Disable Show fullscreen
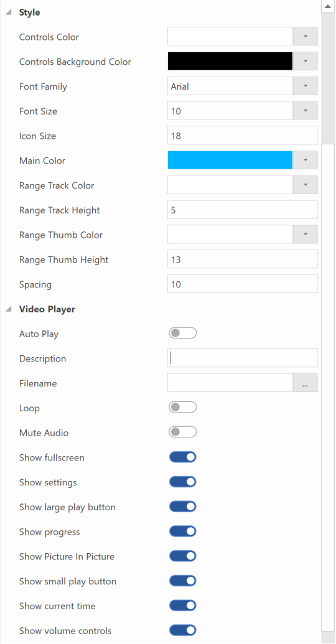Image resolution: width=336 pixels, height=644 pixels. point(183,457)
